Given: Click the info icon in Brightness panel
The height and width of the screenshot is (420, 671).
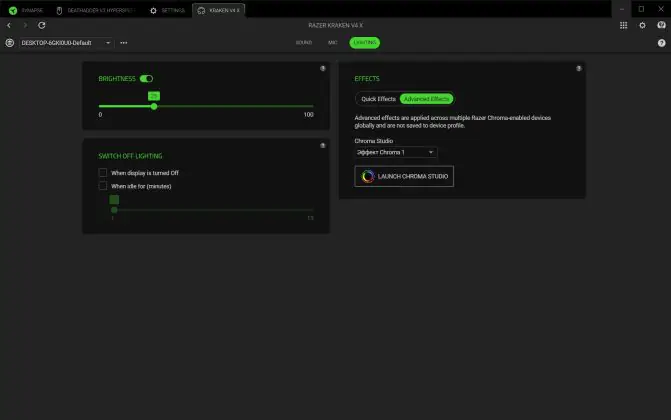Looking at the screenshot, I should (x=323, y=69).
